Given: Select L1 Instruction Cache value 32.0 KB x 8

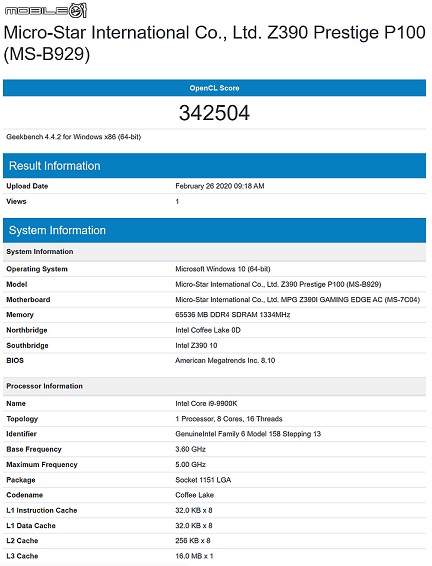Looking at the screenshot, I should tap(194, 510).
